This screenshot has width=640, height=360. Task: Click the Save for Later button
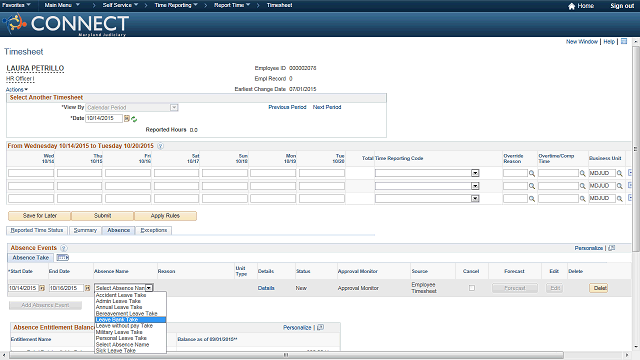coord(40,216)
